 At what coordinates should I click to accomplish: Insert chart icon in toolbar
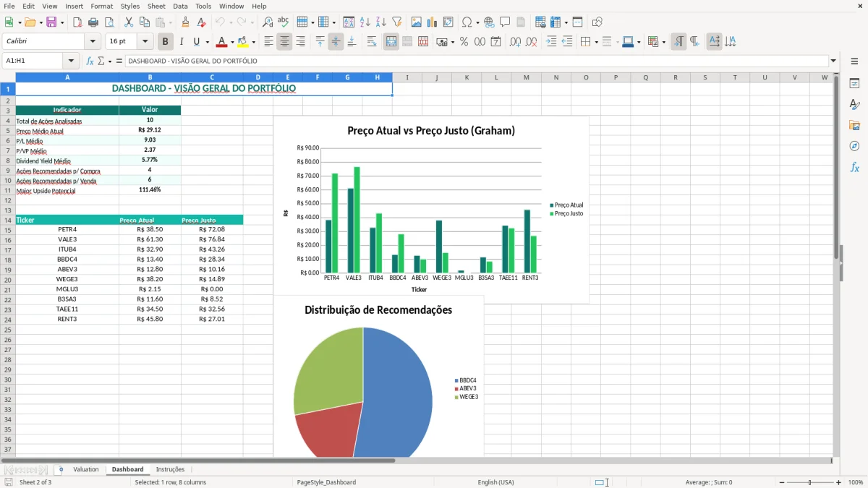432,22
